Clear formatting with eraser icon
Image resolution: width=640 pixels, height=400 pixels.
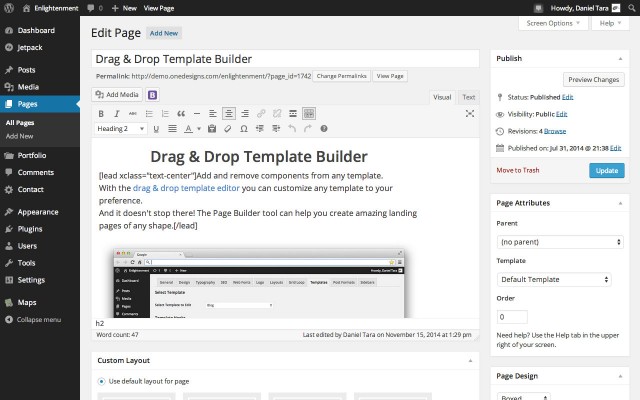[228, 129]
